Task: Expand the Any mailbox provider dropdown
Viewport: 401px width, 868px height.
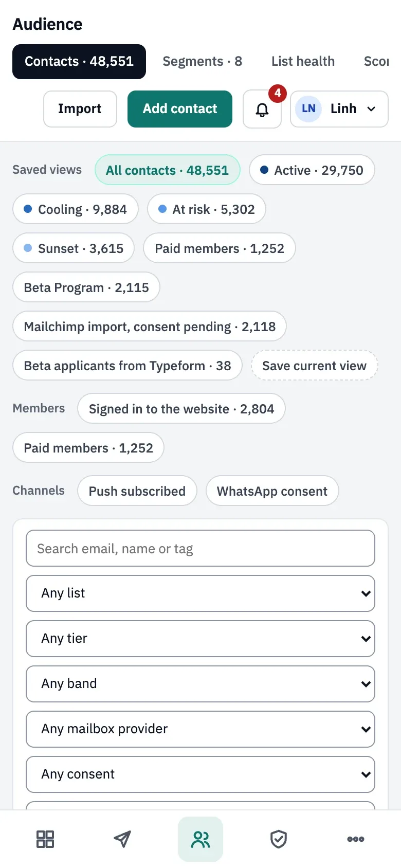Action: (x=200, y=729)
